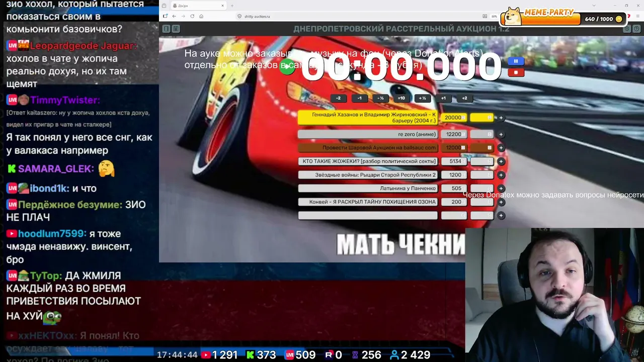Image resolution: width=644 pixels, height=362 pixels.
Task: Click the second icon left of auction title
Action: pos(176,29)
